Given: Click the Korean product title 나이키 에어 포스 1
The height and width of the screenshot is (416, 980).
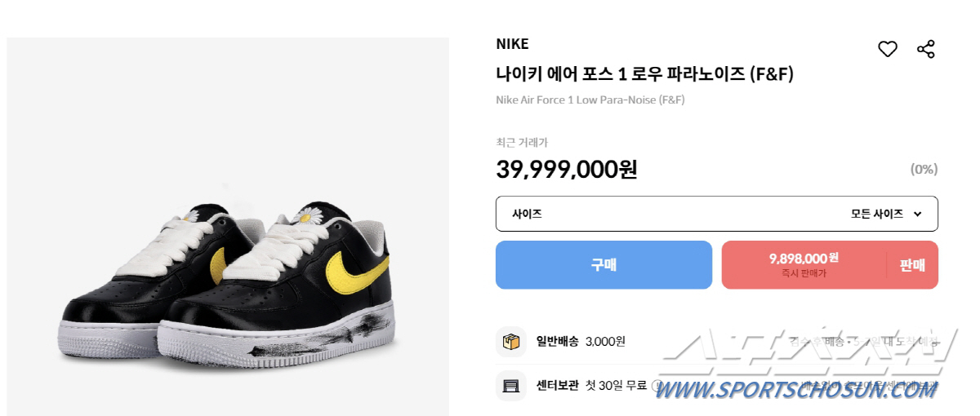Looking at the screenshot, I should tap(644, 74).
